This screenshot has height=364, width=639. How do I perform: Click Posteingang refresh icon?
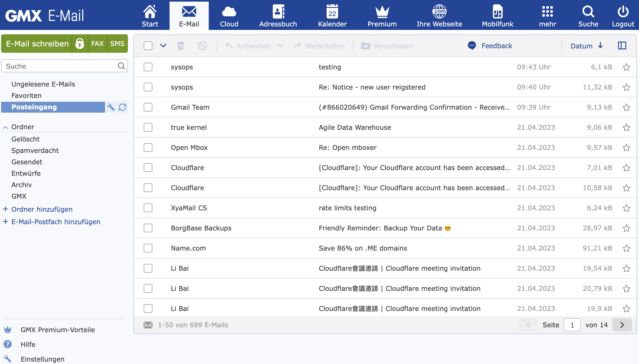tap(122, 107)
